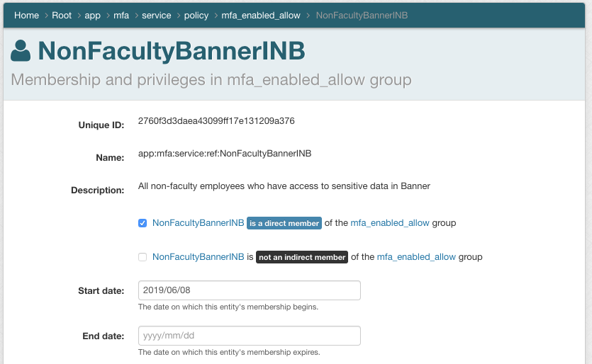Enable the indirect member checkbox

click(143, 257)
